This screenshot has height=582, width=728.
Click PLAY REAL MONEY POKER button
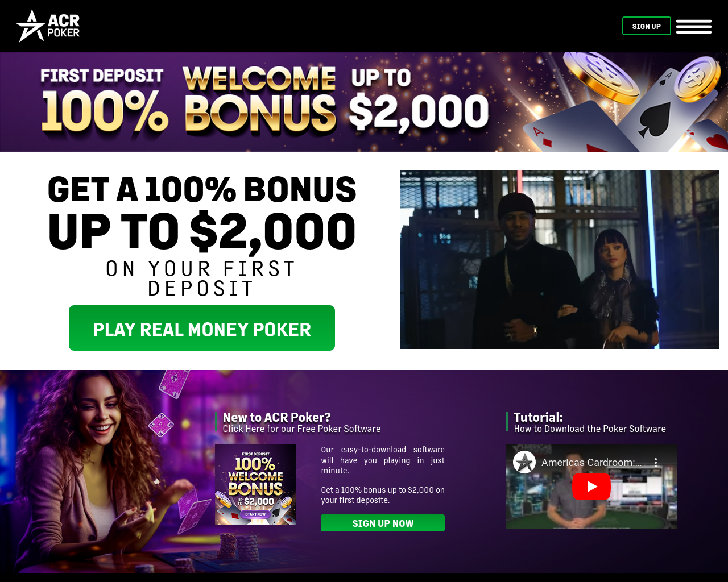(202, 328)
